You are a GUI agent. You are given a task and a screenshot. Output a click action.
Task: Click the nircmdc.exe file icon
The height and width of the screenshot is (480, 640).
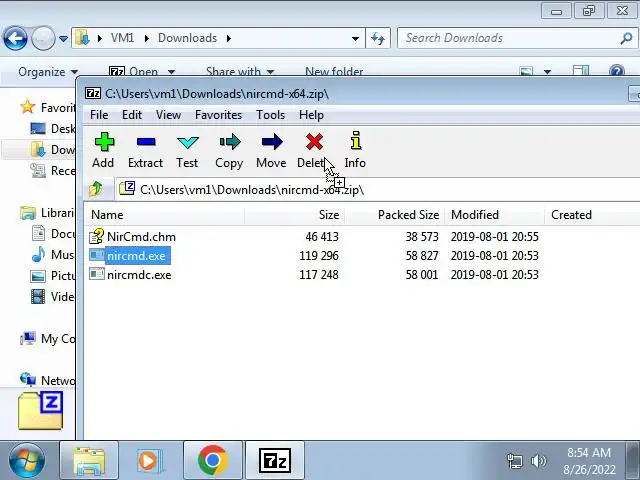coord(97,274)
